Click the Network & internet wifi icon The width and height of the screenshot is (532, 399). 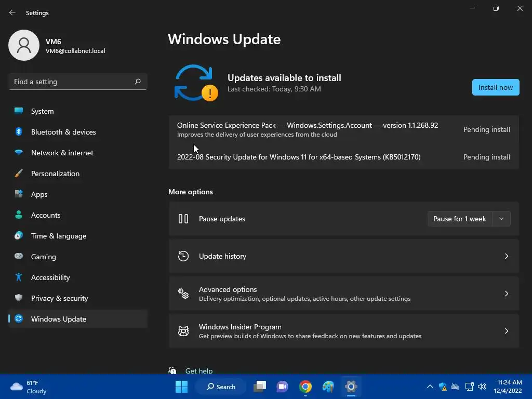(19, 152)
